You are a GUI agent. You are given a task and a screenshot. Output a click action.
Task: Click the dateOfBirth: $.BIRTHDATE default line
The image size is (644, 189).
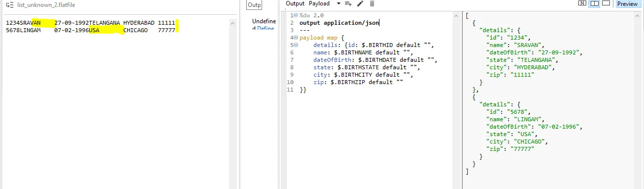click(376, 60)
